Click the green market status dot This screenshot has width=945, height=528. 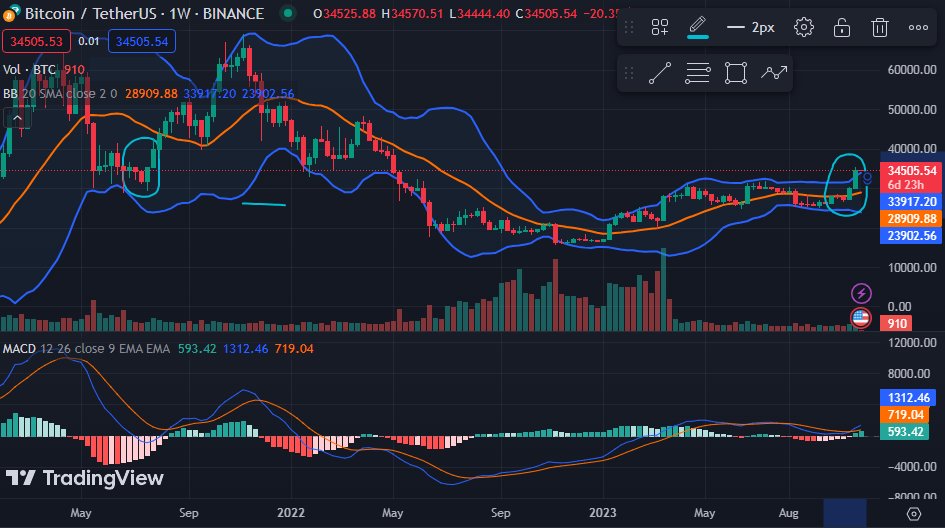[x=288, y=13]
